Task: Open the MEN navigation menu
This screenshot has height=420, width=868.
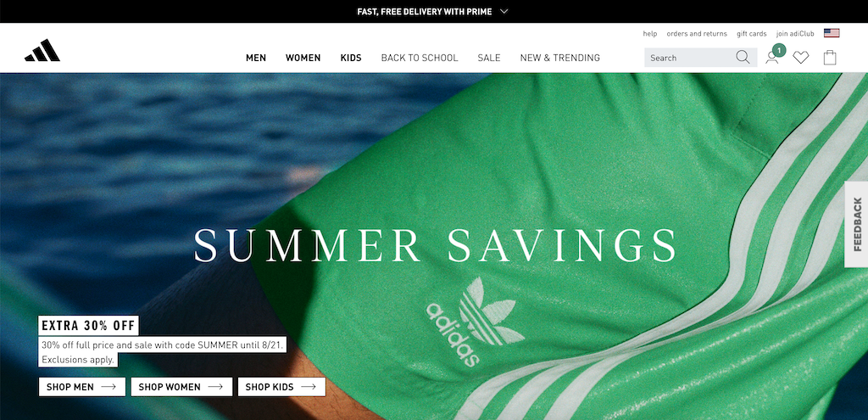Action: pos(256,58)
